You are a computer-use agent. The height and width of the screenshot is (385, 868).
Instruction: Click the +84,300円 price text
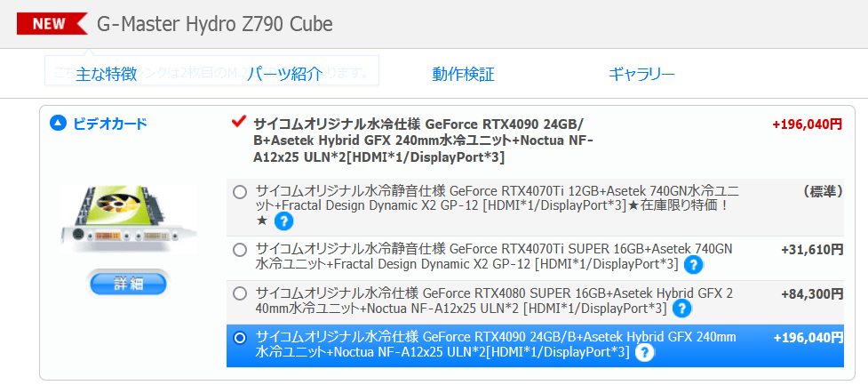coord(812,293)
